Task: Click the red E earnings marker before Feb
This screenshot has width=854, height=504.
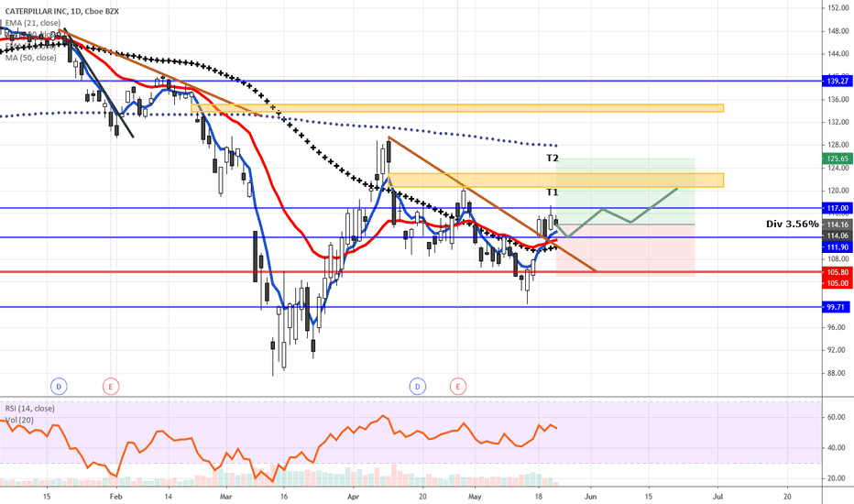Action: point(111,387)
